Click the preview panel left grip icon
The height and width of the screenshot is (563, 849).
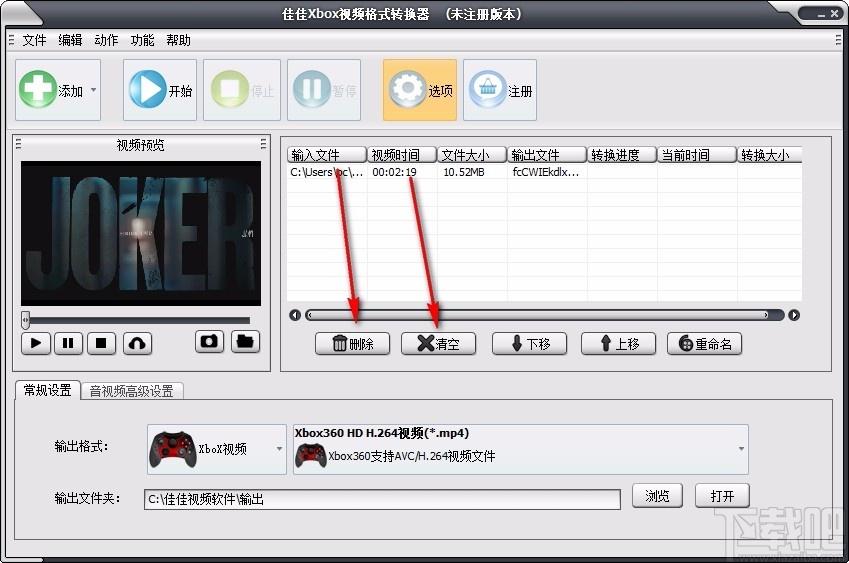[19, 144]
